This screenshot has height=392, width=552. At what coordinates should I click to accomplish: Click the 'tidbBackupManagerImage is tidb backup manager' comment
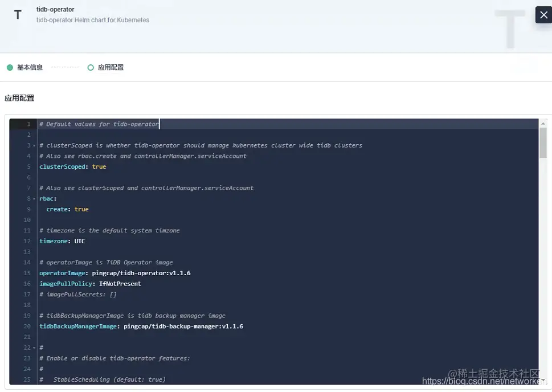pos(132,316)
